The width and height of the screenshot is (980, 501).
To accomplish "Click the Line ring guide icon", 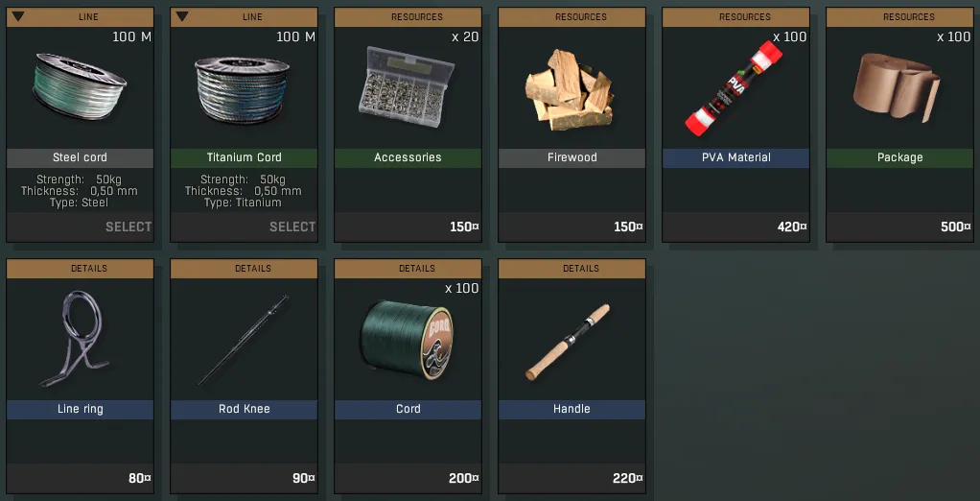I will 74,338.
